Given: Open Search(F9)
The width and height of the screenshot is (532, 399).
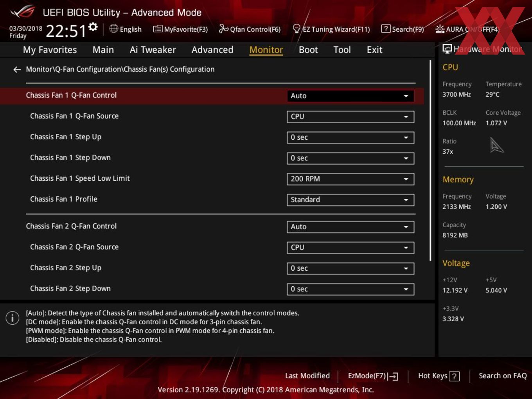Looking at the screenshot, I should (x=403, y=29).
